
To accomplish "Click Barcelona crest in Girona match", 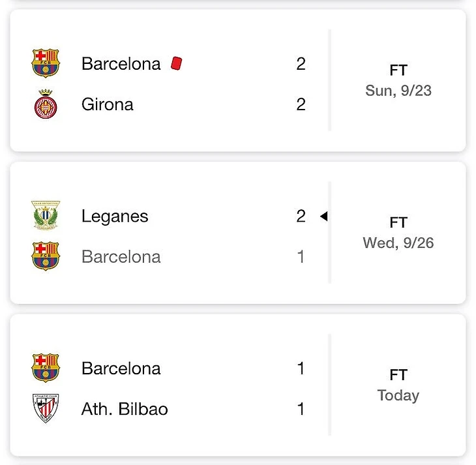I will [x=46, y=63].
